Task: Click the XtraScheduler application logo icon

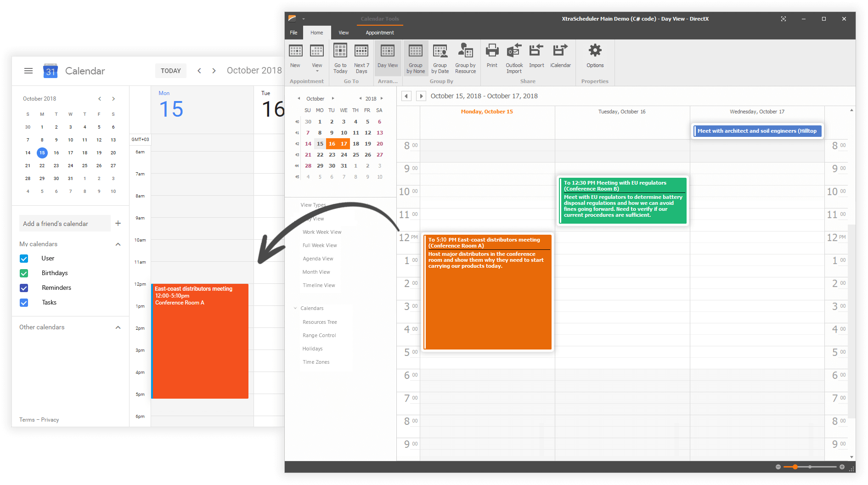Action: 292,18
